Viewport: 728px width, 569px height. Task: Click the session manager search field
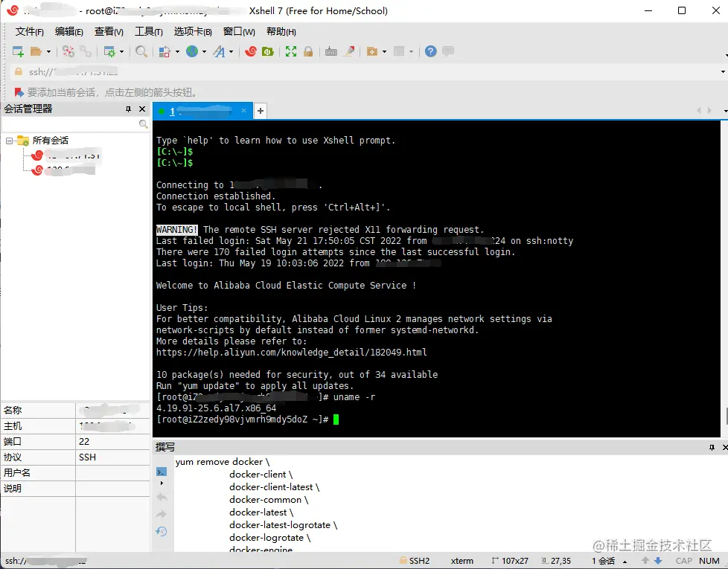[x=76, y=124]
